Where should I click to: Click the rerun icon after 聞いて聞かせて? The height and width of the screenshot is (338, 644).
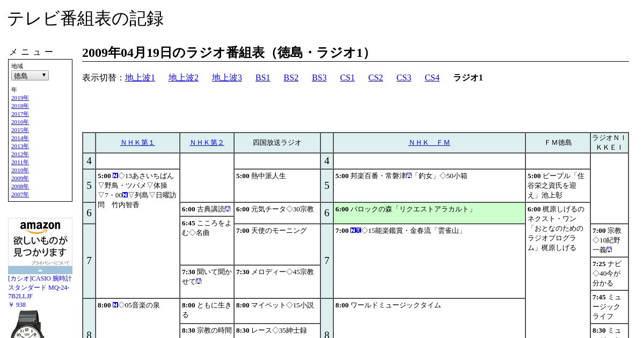click(199, 282)
